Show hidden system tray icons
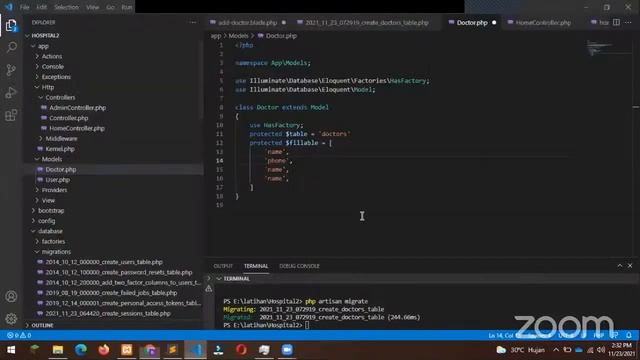640x360 pixels. [x=556, y=350]
